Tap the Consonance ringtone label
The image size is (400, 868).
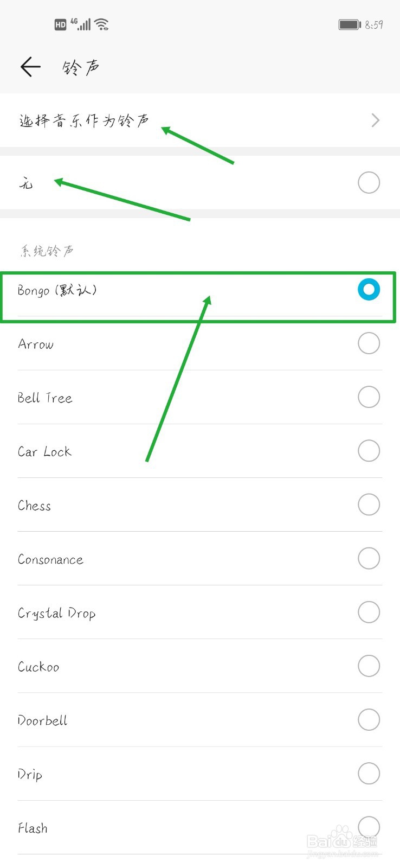tap(50, 559)
